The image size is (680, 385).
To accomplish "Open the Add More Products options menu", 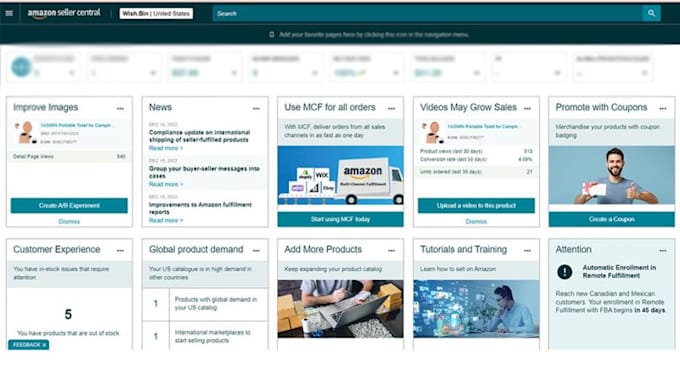I will pos(392,251).
